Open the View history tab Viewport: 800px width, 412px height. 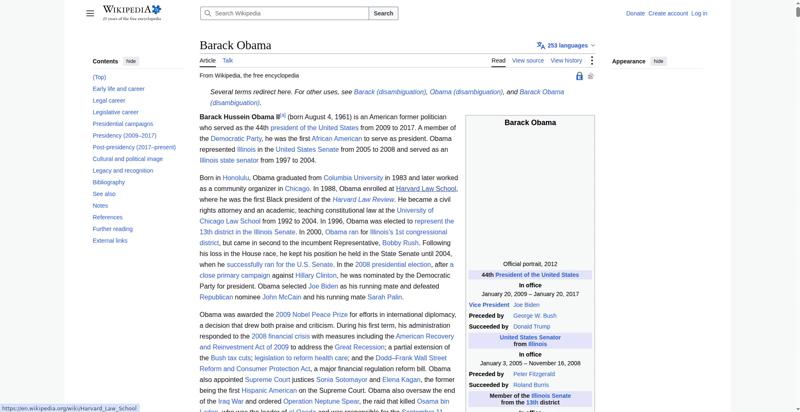point(566,60)
